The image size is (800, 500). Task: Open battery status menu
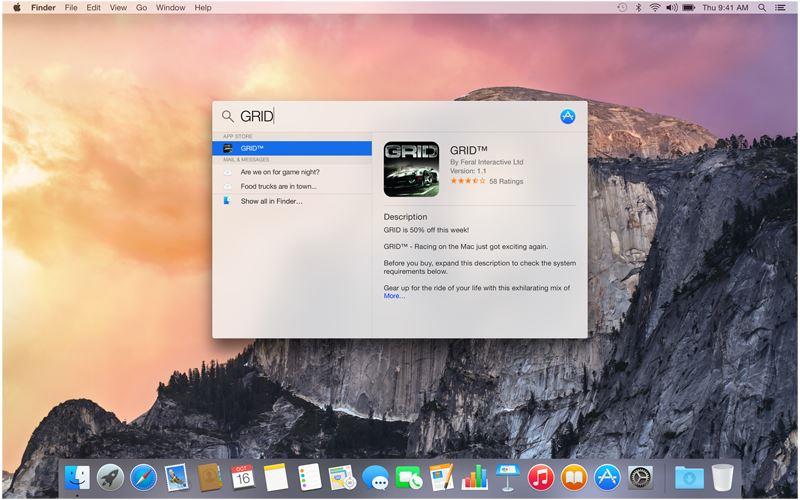tap(689, 8)
